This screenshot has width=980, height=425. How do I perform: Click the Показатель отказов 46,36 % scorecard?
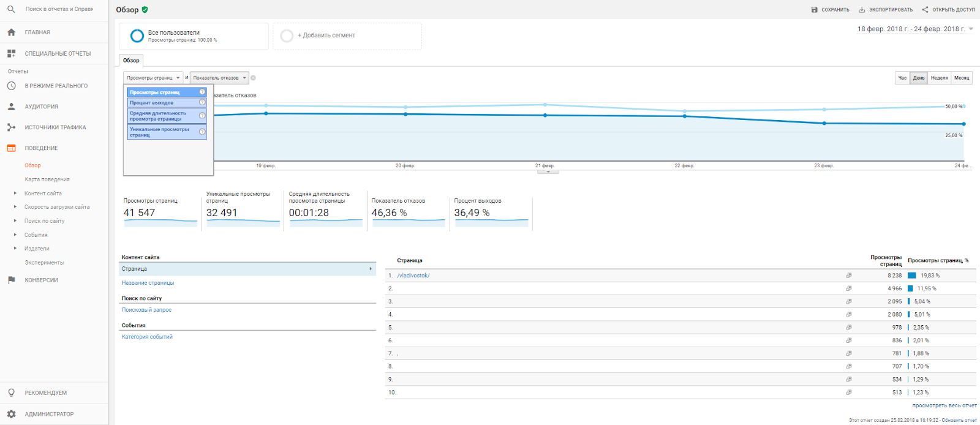[408, 212]
